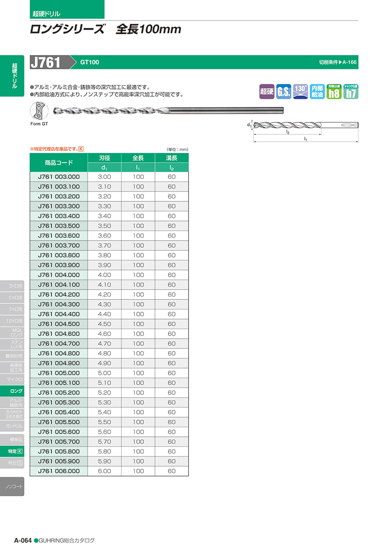Select the green ロング side tab
392x555 pixels.
pos(12,391)
